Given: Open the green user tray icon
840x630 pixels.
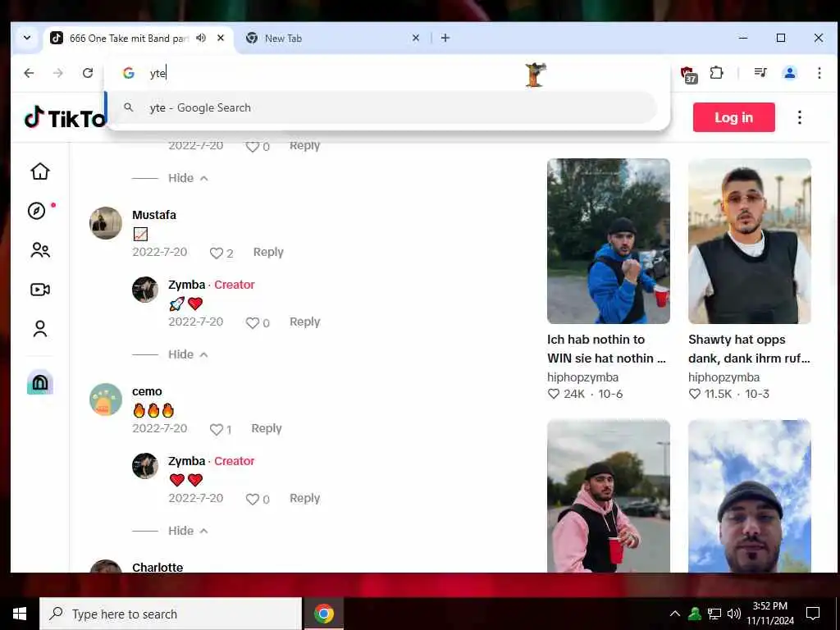Looking at the screenshot, I should pyautogui.click(x=694, y=614).
